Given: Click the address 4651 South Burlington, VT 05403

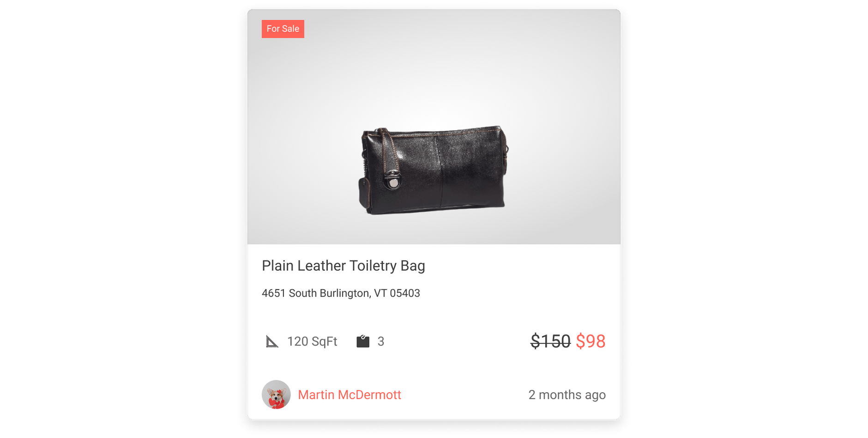Looking at the screenshot, I should click(341, 293).
